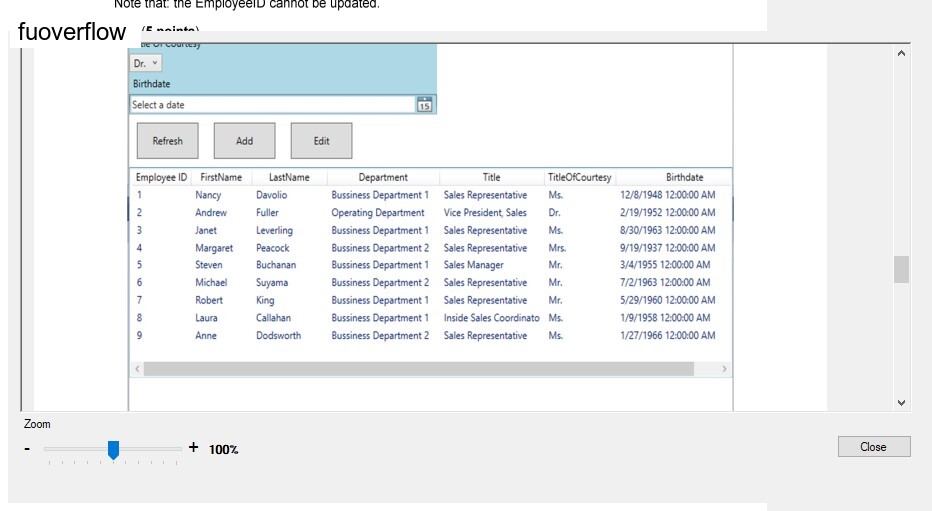The height and width of the screenshot is (511, 932).
Task: Click the Select a date input field
Action: tap(273, 105)
